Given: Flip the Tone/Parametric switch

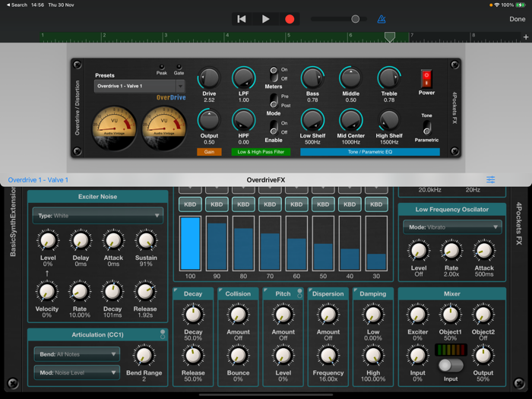Looking at the screenshot, I should coord(427,128).
